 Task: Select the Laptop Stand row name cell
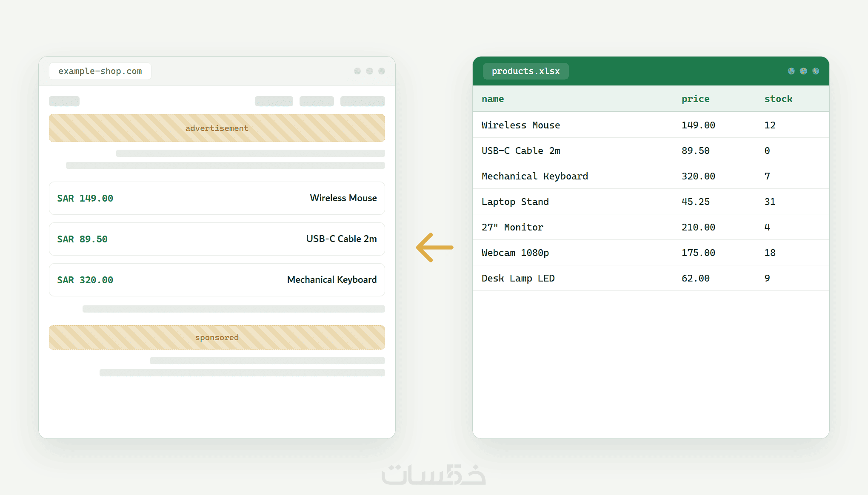coord(515,202)
